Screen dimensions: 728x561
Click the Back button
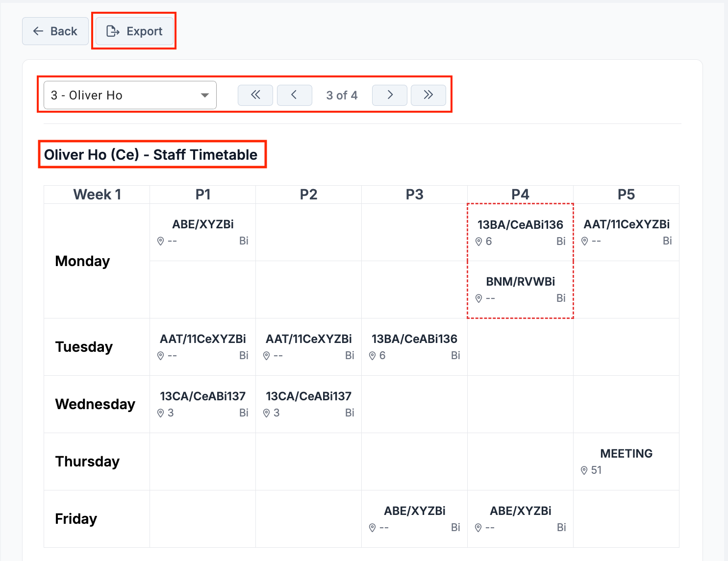(x=55, y=31)
